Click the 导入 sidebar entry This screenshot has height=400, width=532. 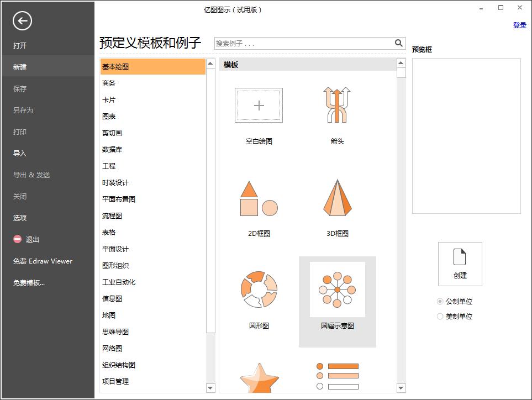coord(20,153)
